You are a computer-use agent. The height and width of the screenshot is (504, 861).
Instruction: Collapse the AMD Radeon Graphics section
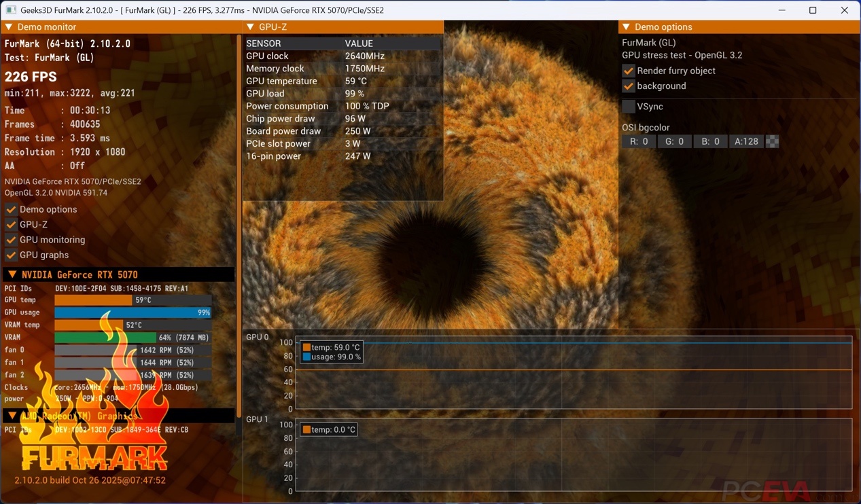point(12,416)
